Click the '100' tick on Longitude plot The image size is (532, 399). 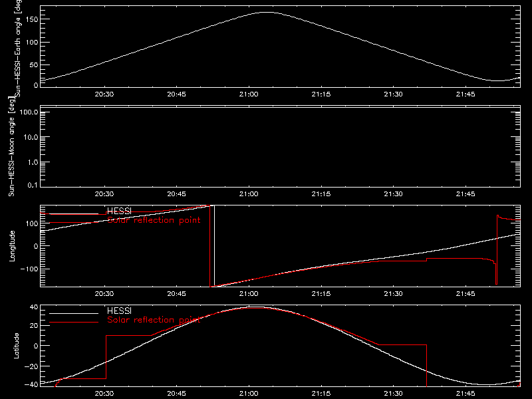[32, 223]
